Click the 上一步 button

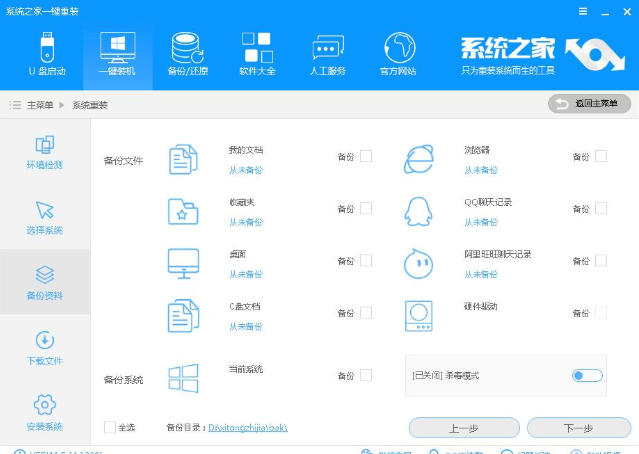(462, 428)
